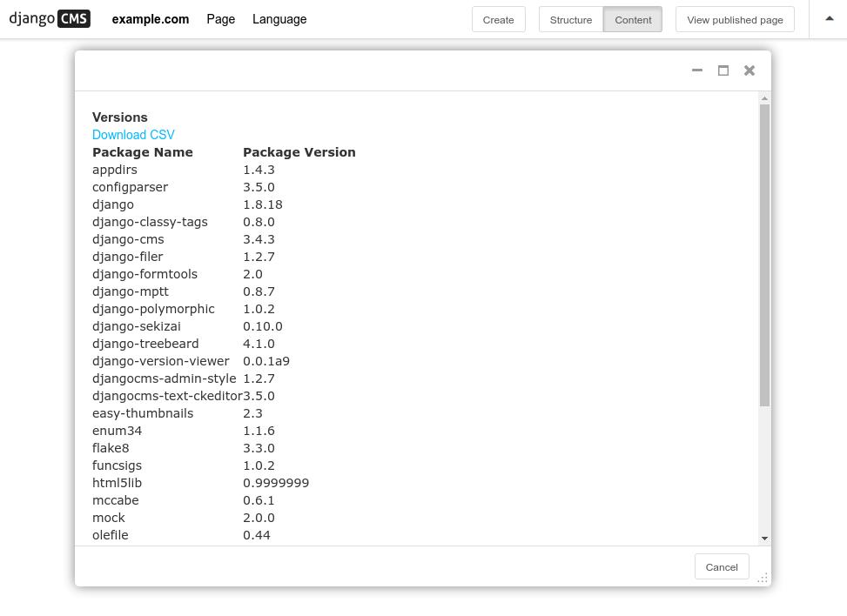The height and width of the screenshot is (616, 847).
Task: Open the example.com menu
Action: tap(151, 19)
